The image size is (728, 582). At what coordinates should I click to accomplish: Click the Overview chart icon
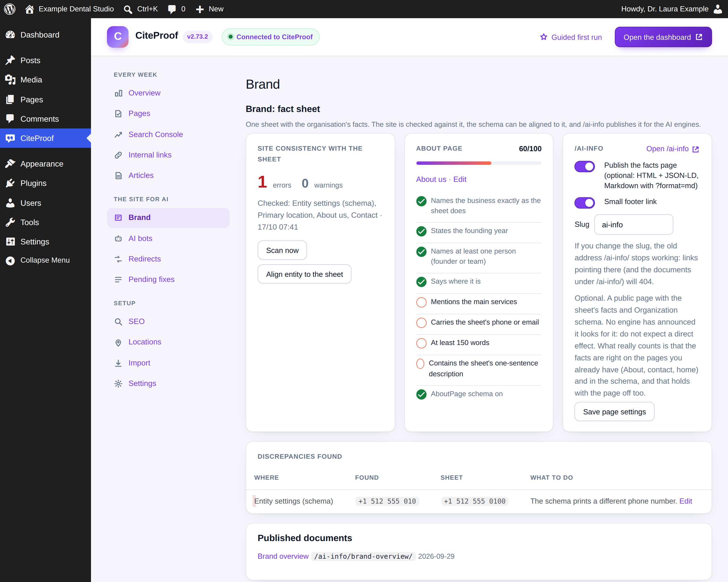coord(118,93)
